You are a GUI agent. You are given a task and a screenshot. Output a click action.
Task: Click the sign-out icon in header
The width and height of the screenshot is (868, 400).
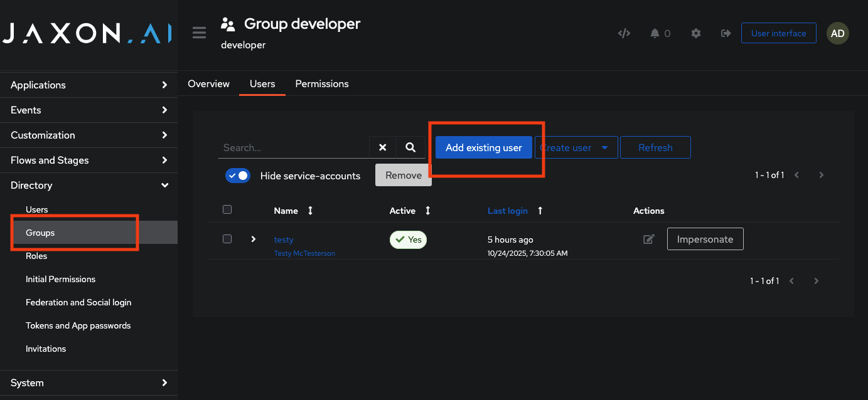coord(726,33)
